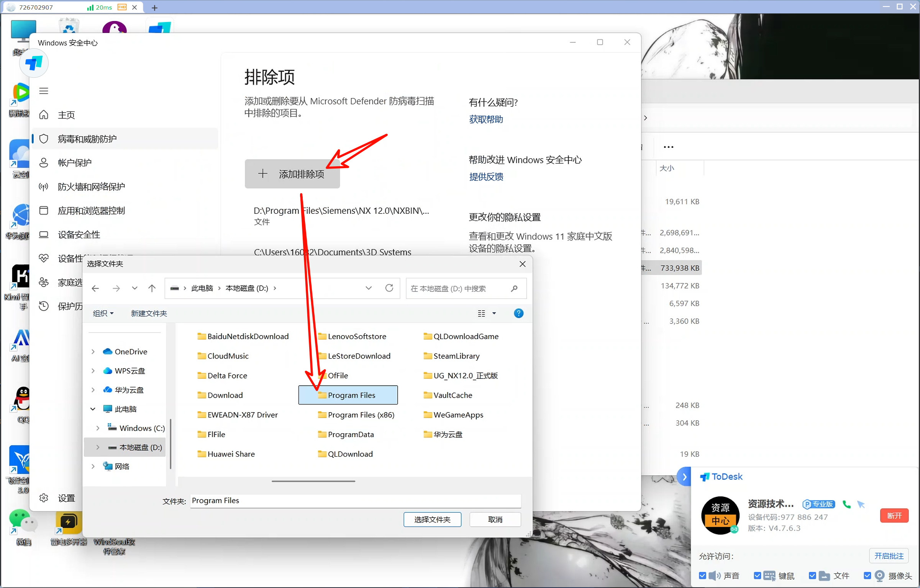Expand the WPS云盘 tree node

93,370
